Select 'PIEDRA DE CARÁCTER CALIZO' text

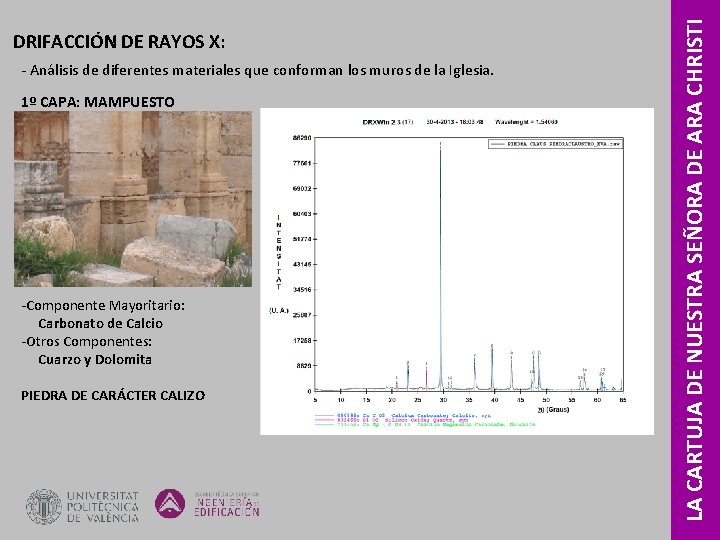click(113, 395)
